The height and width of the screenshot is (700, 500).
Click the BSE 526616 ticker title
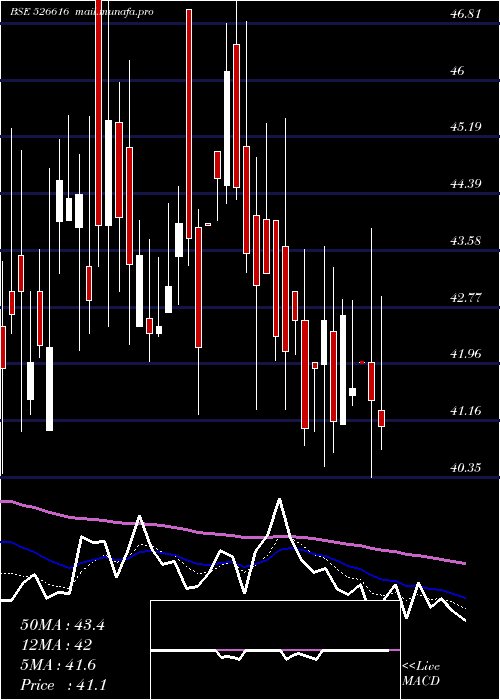click(40, 12)
